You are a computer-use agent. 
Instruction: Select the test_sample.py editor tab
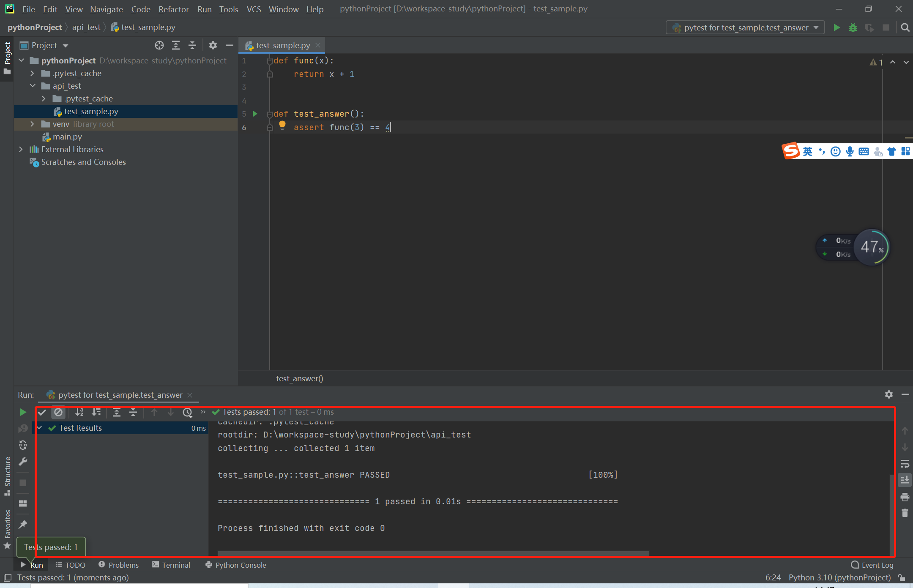[x=283, y=45]
